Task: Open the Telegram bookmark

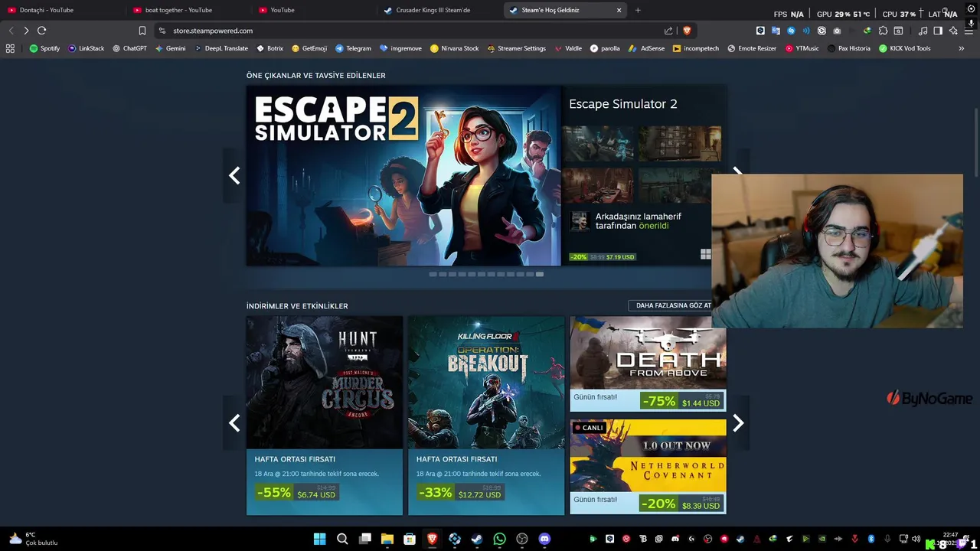Action: pyautogui.click(x=353, y=48)
